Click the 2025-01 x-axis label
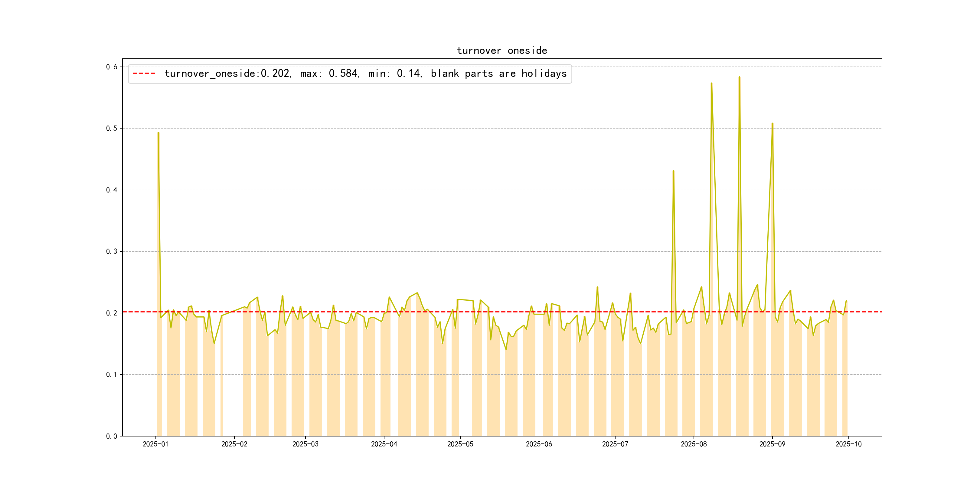 click(x=155, y=444)
